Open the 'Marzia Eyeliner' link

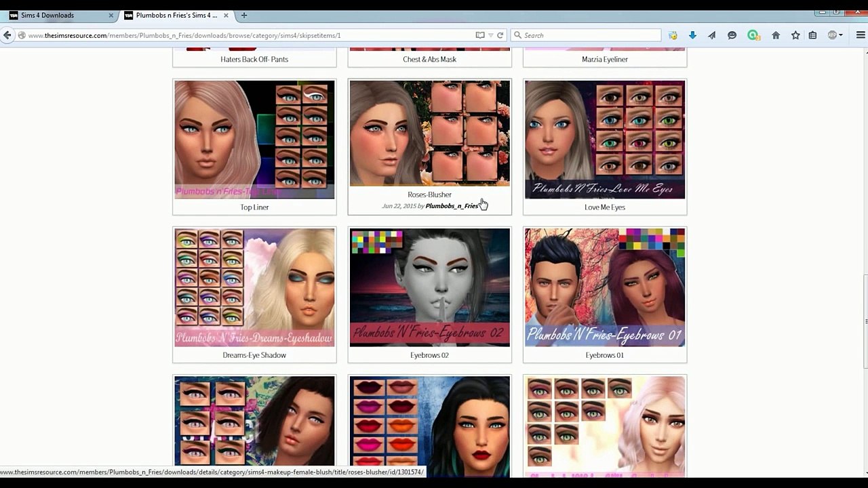604,59
